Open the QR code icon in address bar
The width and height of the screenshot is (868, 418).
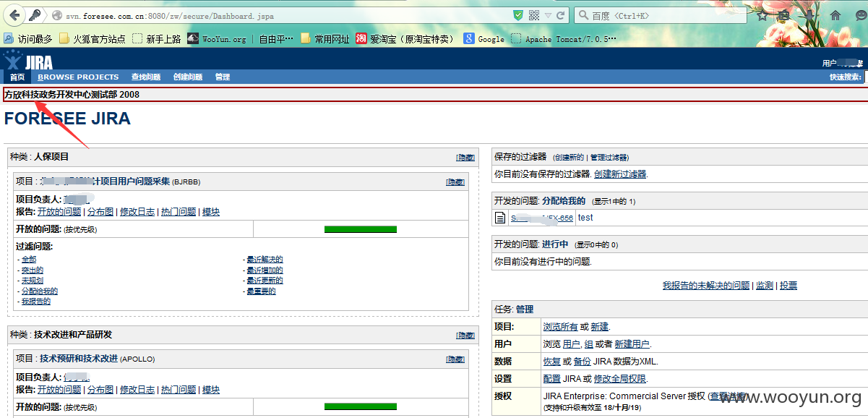[x=534, y=15]
